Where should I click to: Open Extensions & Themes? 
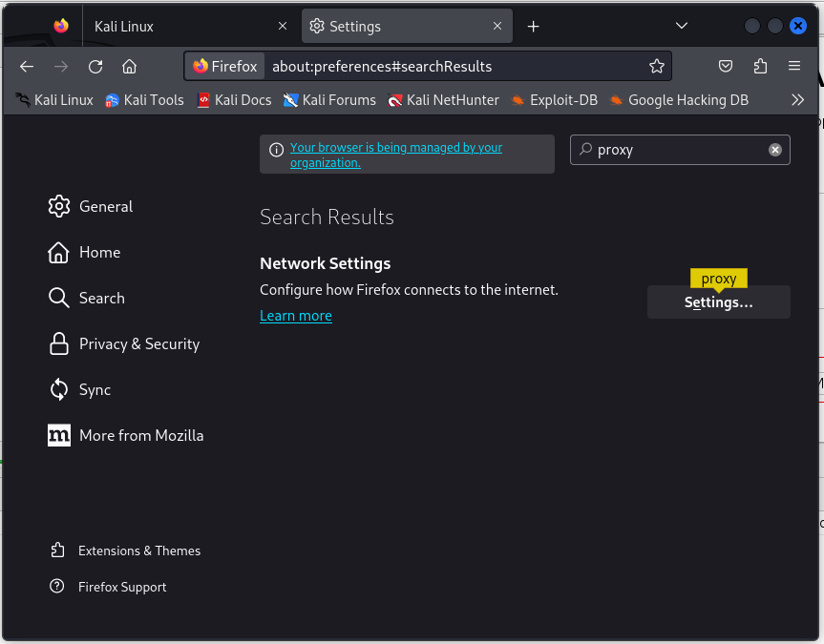125,551
